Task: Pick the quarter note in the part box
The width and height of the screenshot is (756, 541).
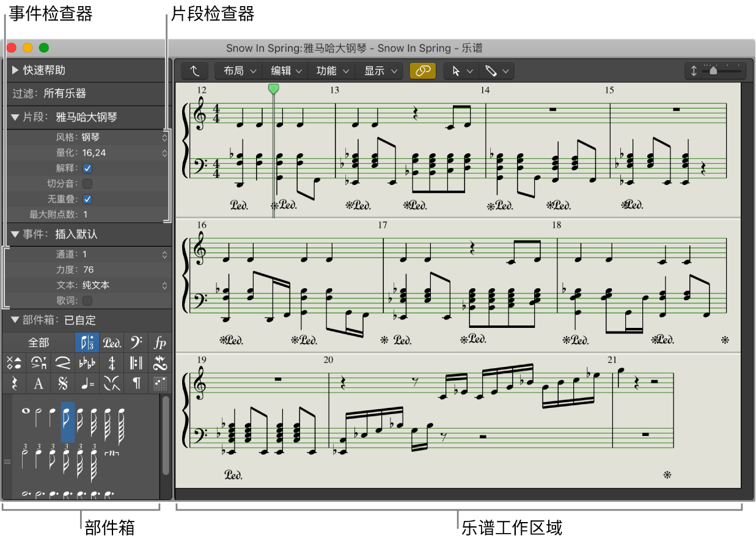Action: pyautogui.click(x=53, y=418)
